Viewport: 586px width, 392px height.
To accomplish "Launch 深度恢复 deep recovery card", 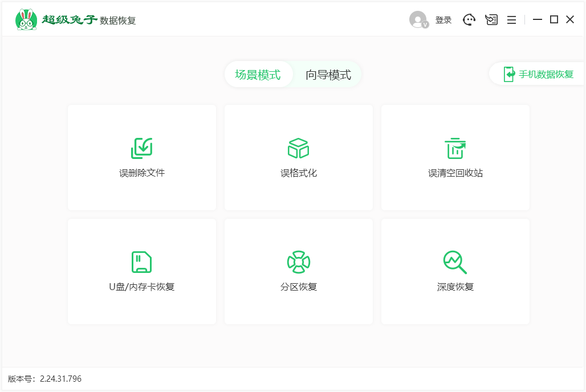I will (455, 271).
